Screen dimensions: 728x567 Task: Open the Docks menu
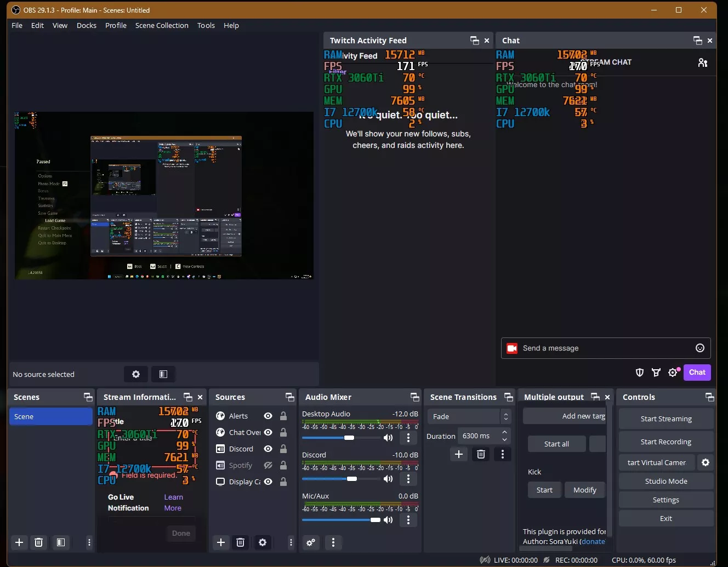tap(86, 25)
